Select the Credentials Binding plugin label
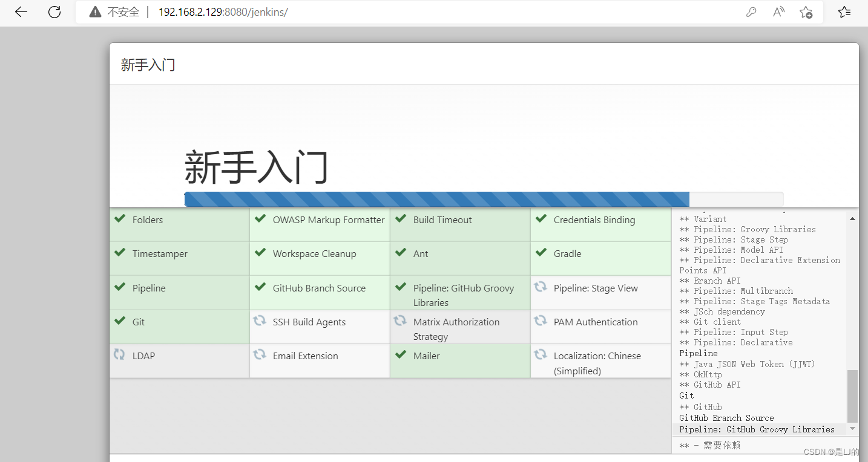The height and width of the screenshot is (462, 868). click(x=594, y=220)
